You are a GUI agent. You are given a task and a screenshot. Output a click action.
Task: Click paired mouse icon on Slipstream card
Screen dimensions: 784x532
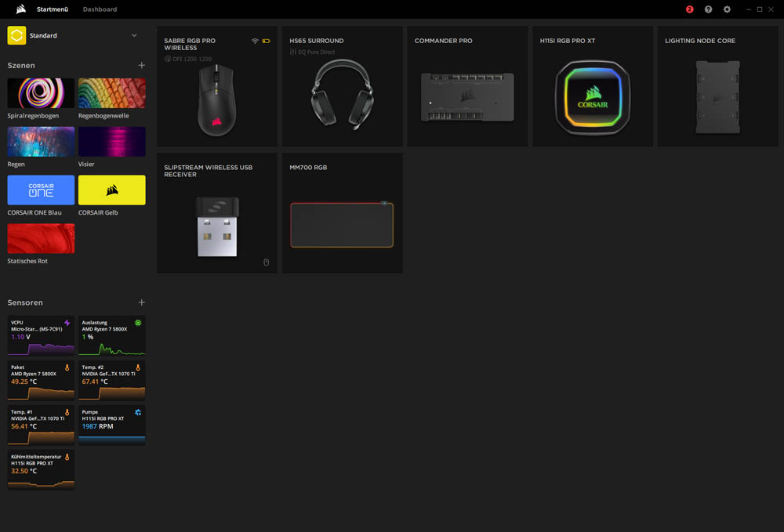(267, 262)
